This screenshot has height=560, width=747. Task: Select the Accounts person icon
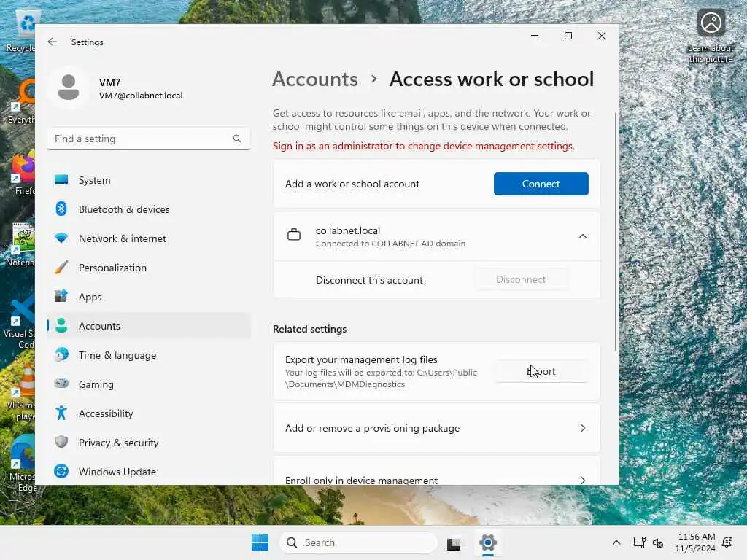coord(61,326)
